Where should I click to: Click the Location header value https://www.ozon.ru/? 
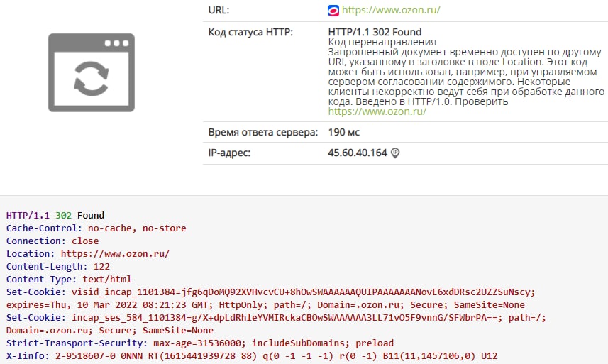click(115, 254)
